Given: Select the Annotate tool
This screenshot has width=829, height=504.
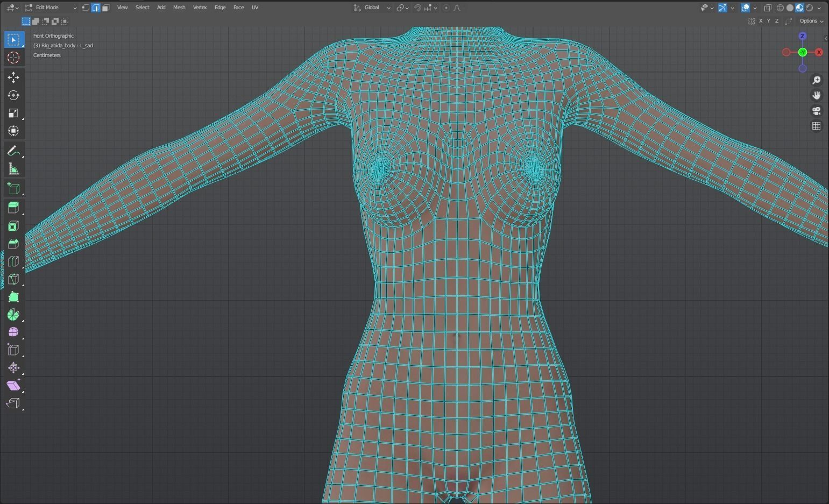Looking at the screenshot, I should tap(13, 151).
